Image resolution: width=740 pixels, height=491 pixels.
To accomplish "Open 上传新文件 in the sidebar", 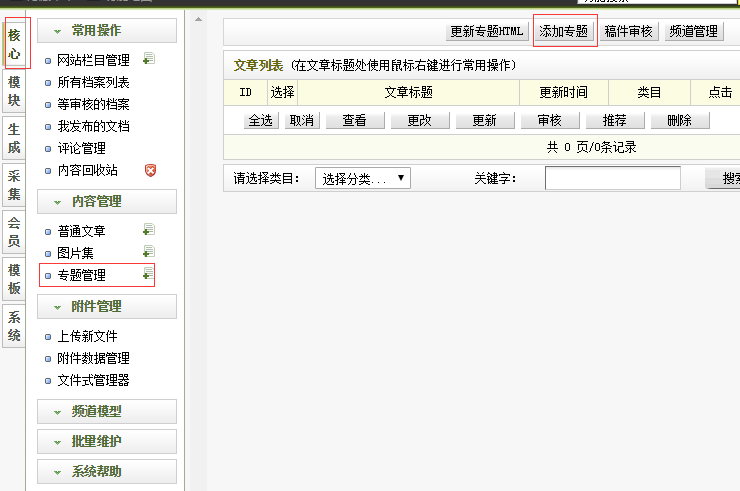I will click(87, 336).
